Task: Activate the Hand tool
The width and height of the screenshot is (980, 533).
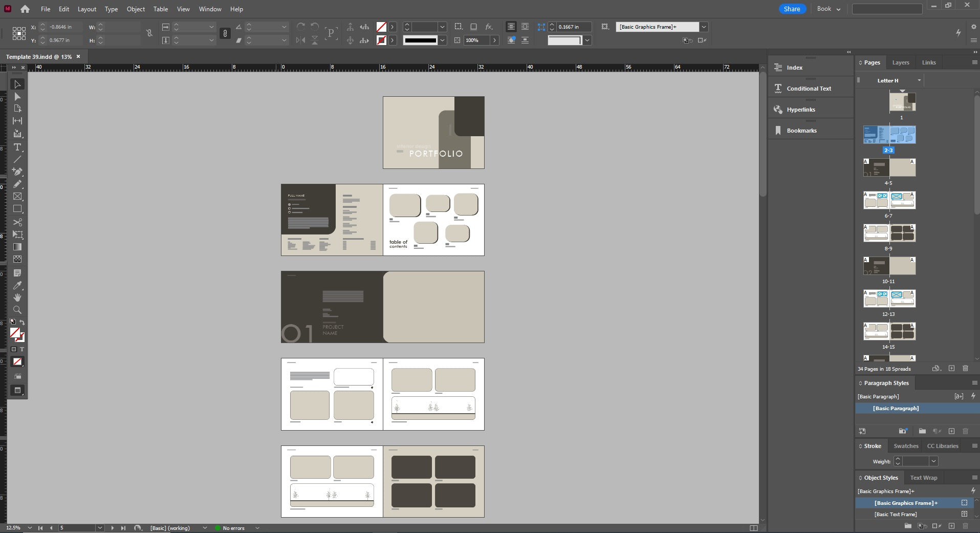Action: point(17,297)
